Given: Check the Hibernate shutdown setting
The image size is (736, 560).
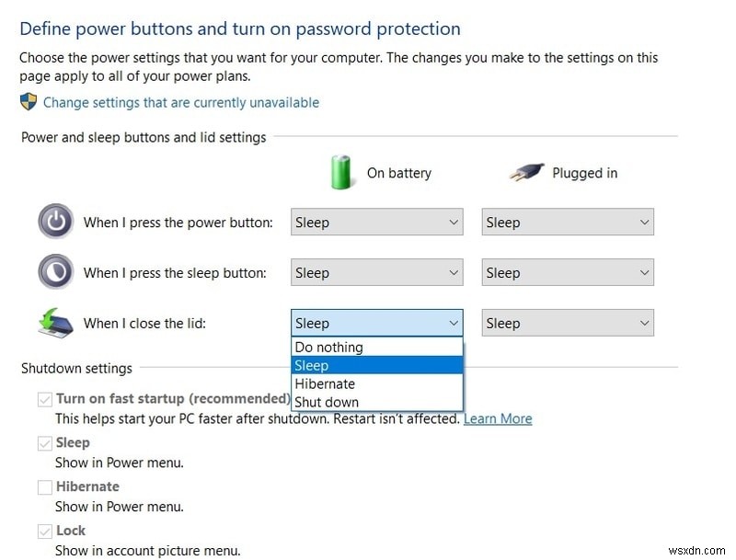Looking at the screenshot, I should click(44, 486).
